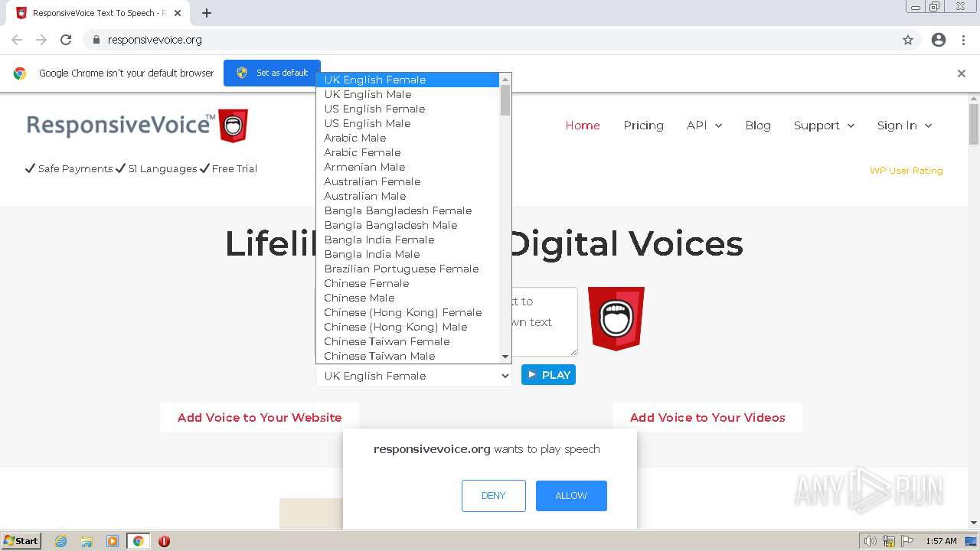Select US English Male voice
Image resolution: width=980 pixels, height=551 pixels.
click(407, 123)
